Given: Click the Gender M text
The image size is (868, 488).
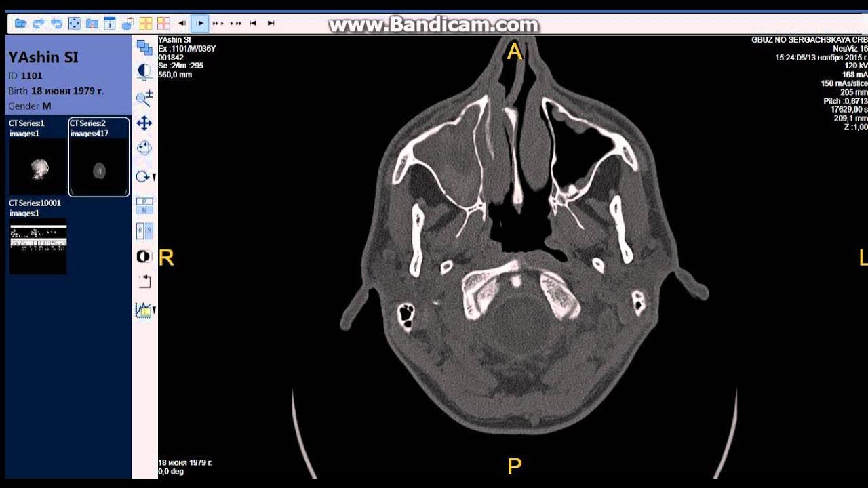Looking at the screenshot, I should coord(29,106).
